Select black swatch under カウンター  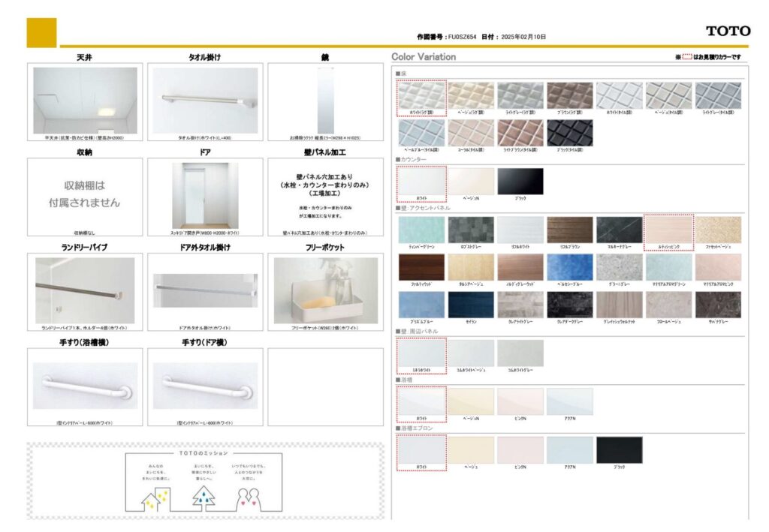click(x=519, y=181)
